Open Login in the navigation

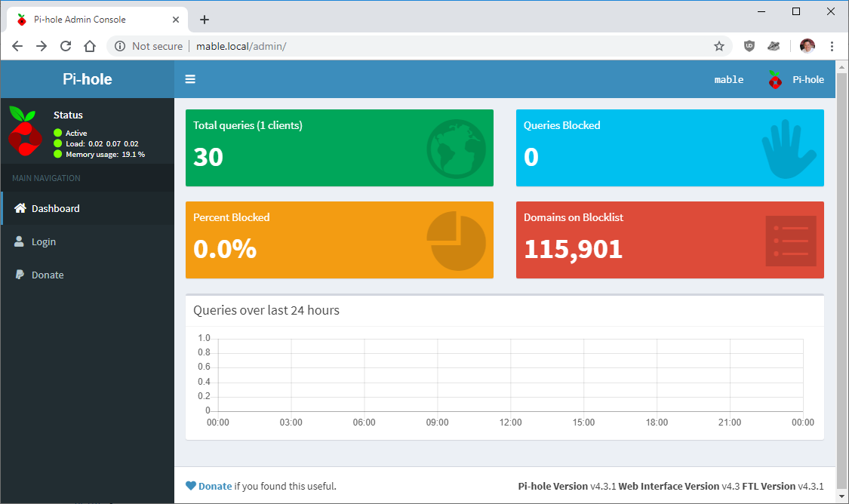[88, 241]
